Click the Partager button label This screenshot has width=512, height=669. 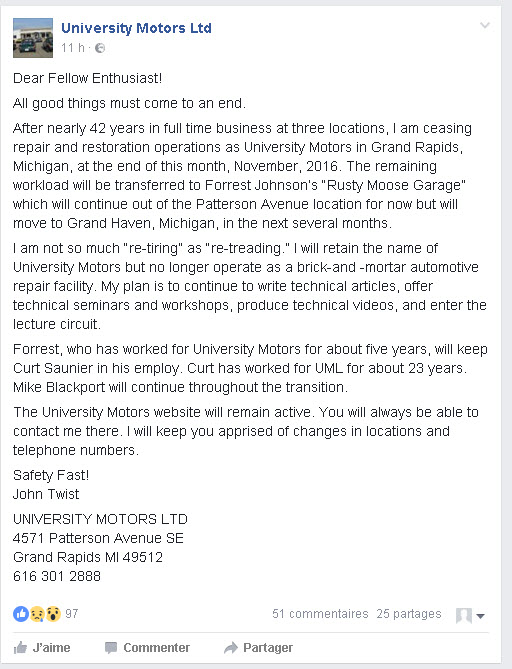coord(268,648)
